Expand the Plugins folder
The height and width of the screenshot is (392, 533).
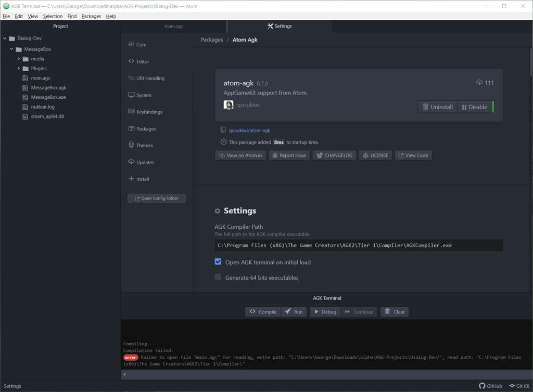(19, 68)
